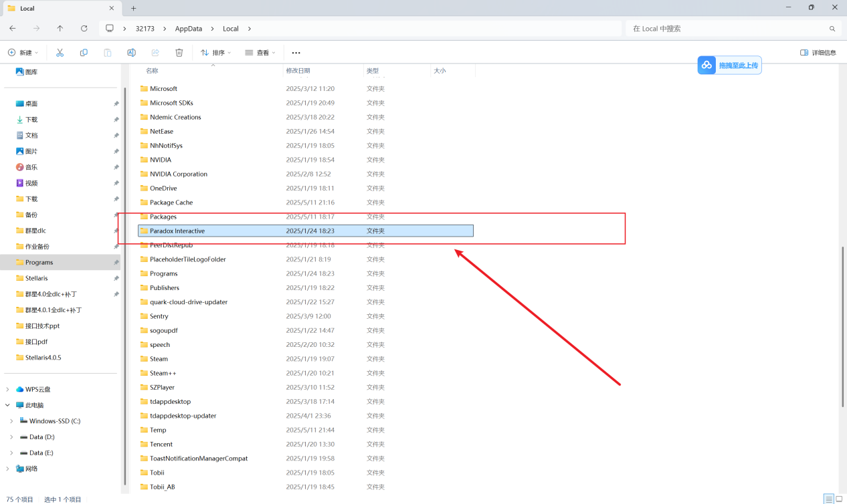Select the Temp folder

point(305,430)
